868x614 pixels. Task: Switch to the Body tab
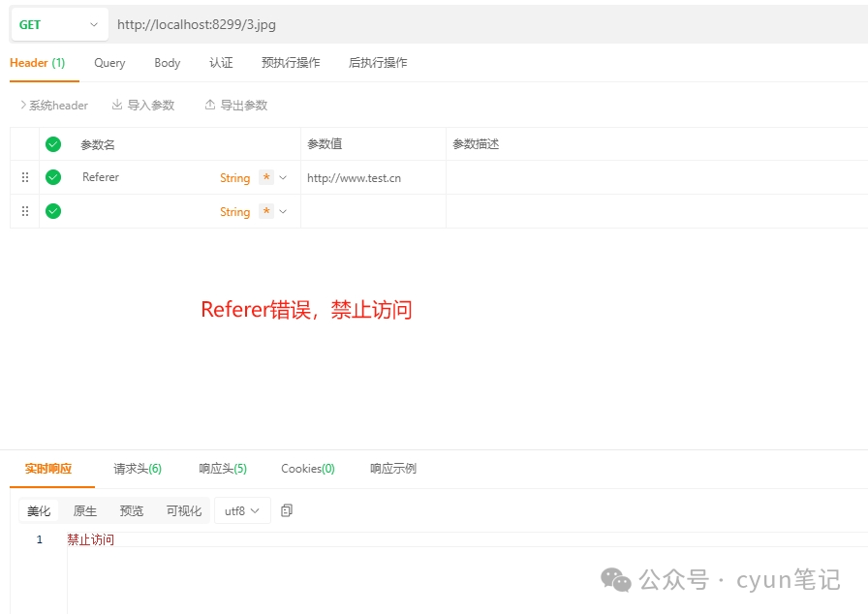pos(168,63)
